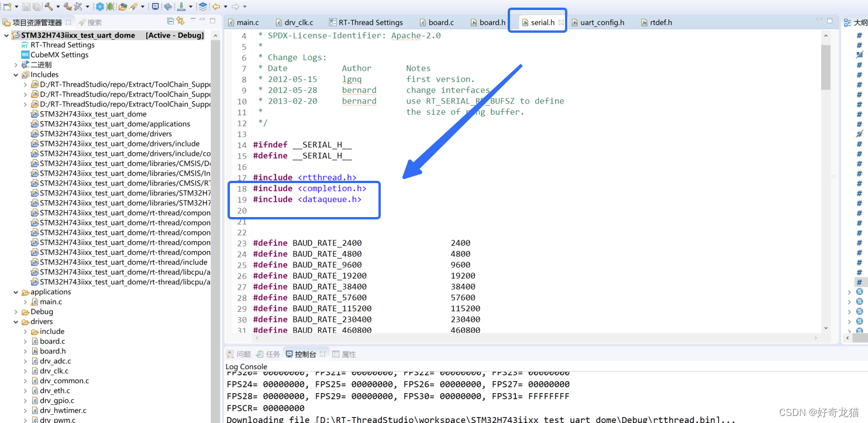Open the wrench and screwdriver tools icon
The width and height of the screenshot is (868, 423).
[x=78, y=6]
